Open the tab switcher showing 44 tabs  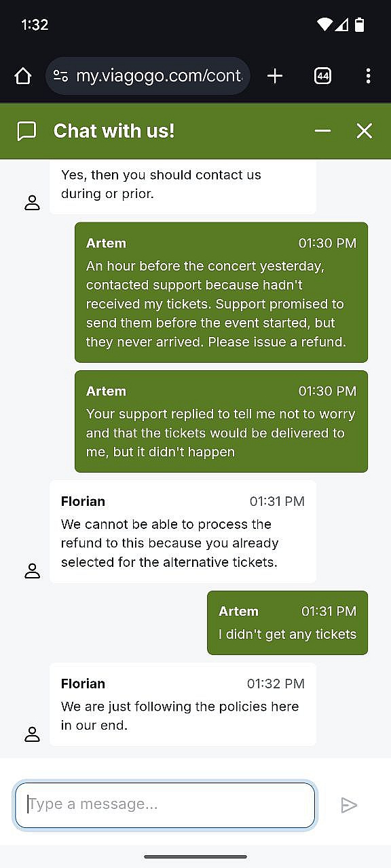(x=323, y=76)
